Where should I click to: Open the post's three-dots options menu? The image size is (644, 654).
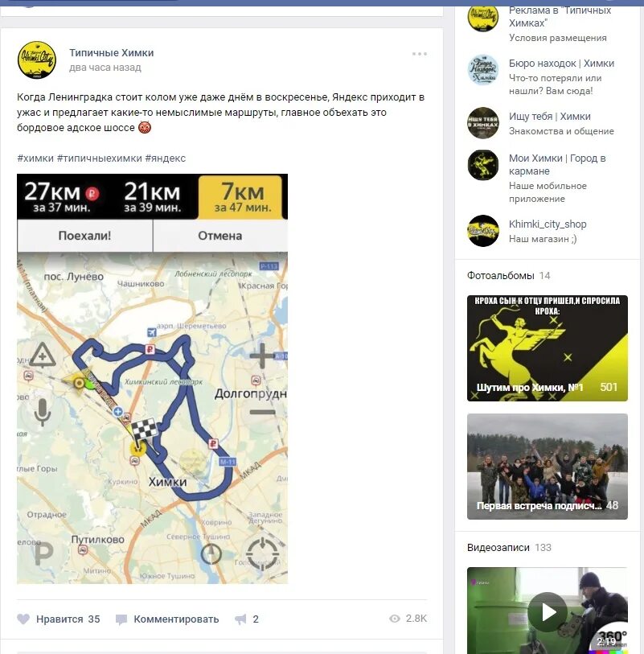coord(420,54)
